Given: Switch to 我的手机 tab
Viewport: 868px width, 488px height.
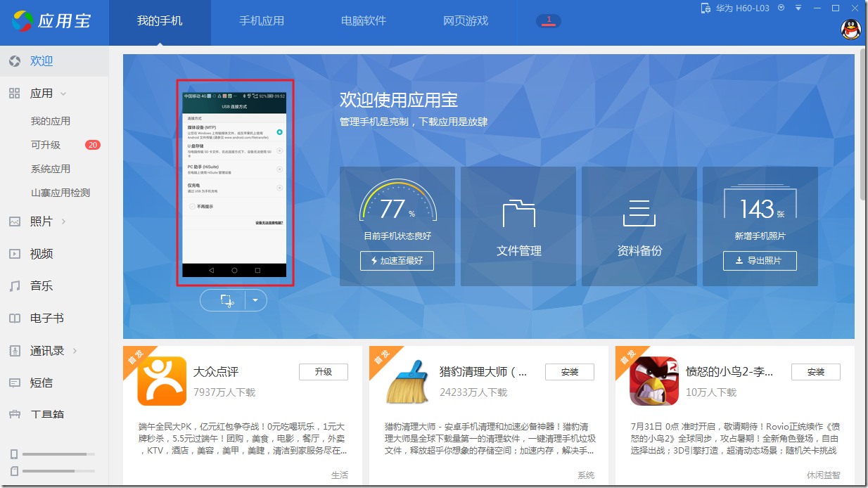Looking at the screenshot, I should [160, 21].
